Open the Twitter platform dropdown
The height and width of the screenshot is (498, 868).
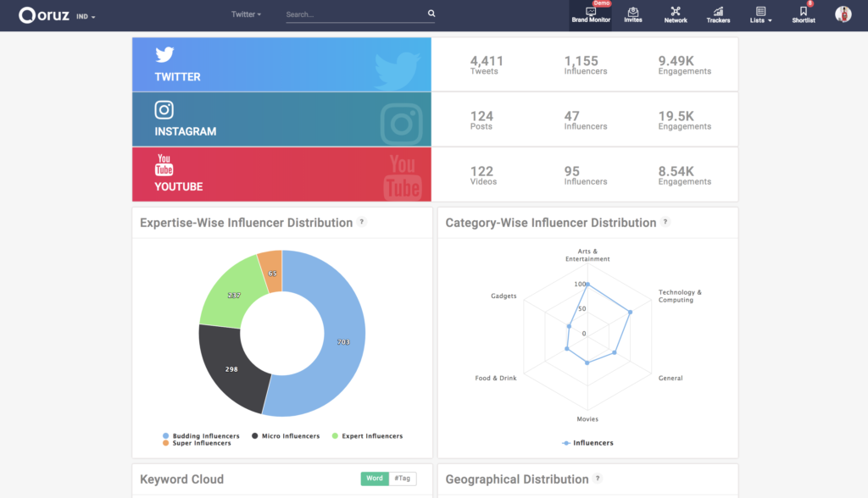pos(246,14)
